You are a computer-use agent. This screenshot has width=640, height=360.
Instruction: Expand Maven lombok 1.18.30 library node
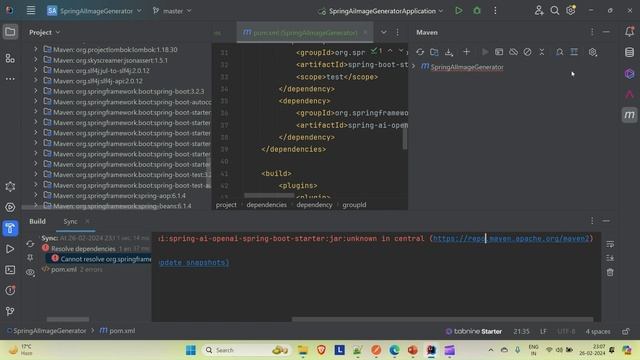36,49
